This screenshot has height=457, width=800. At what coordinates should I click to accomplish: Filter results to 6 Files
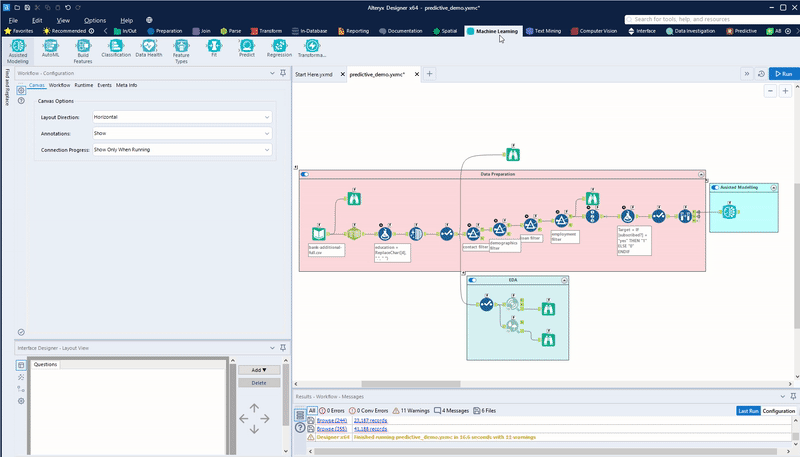(485, 411)
